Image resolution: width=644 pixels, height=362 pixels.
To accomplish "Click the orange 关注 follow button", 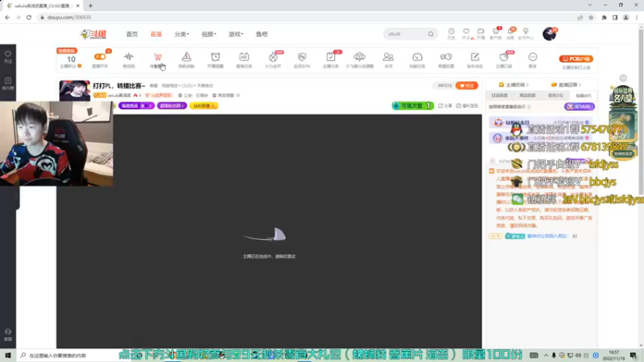I will pyautogui.click(x=467, y=85).
